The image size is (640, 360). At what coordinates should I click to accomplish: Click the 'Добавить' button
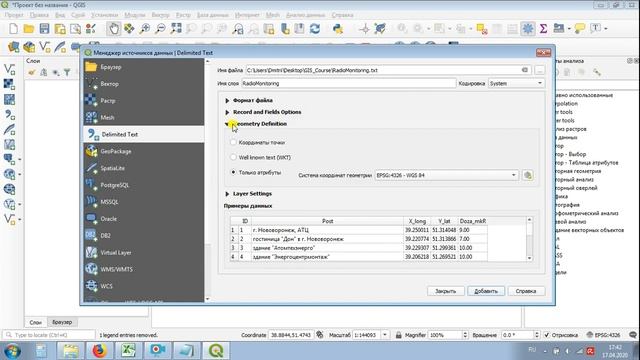pyautogui.click(x=486, y=291)
